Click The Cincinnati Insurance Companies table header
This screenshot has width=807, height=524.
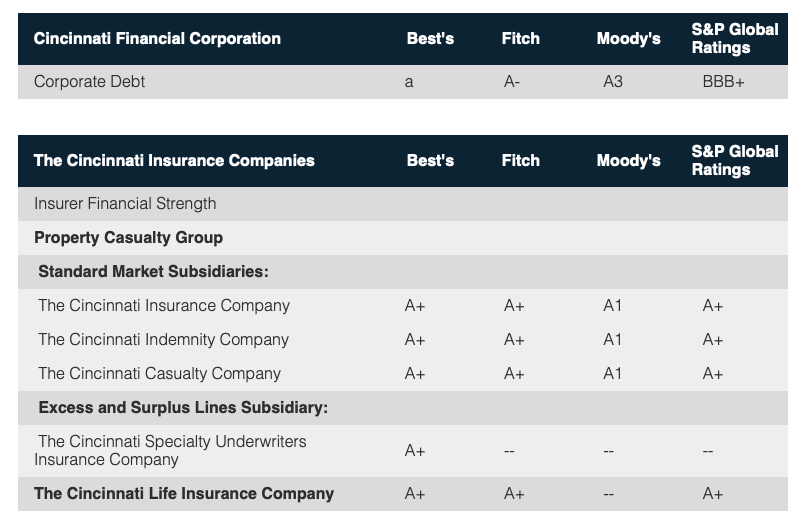point(174,160)
